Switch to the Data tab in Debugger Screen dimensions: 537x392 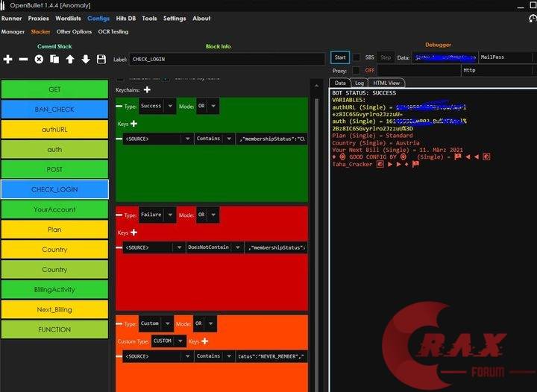(340, 83)
